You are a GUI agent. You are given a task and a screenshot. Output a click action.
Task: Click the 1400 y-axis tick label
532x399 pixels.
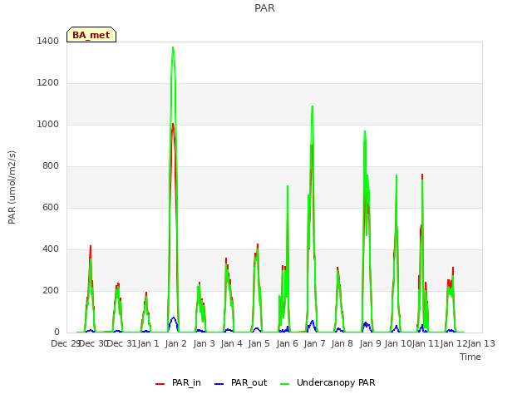coord(48,41)
